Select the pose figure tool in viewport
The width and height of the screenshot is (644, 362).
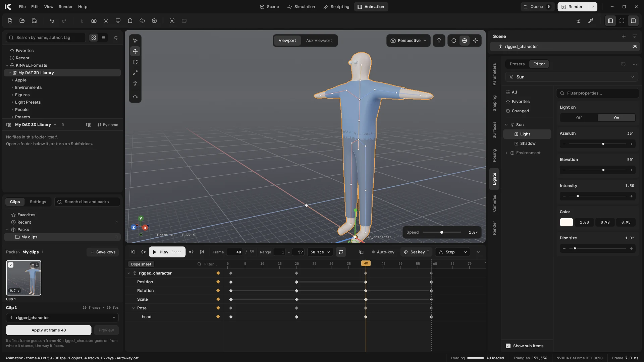click(135, 83)
